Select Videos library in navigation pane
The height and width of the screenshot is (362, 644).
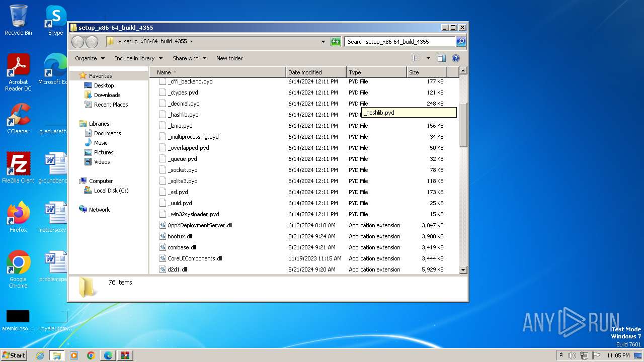click(102, 162)
